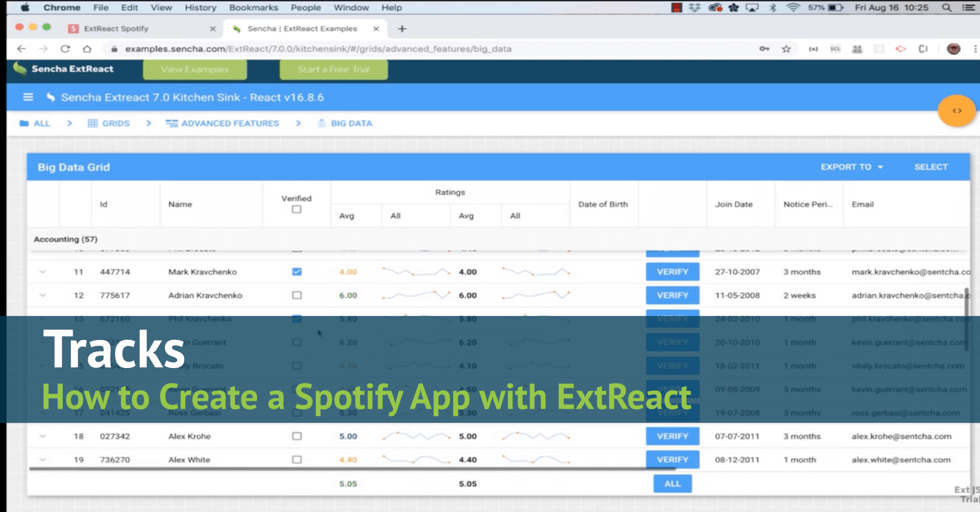Open the Chrome History menu
The width and height of the screenshot is (980, 512).
(x=200, y=8)
